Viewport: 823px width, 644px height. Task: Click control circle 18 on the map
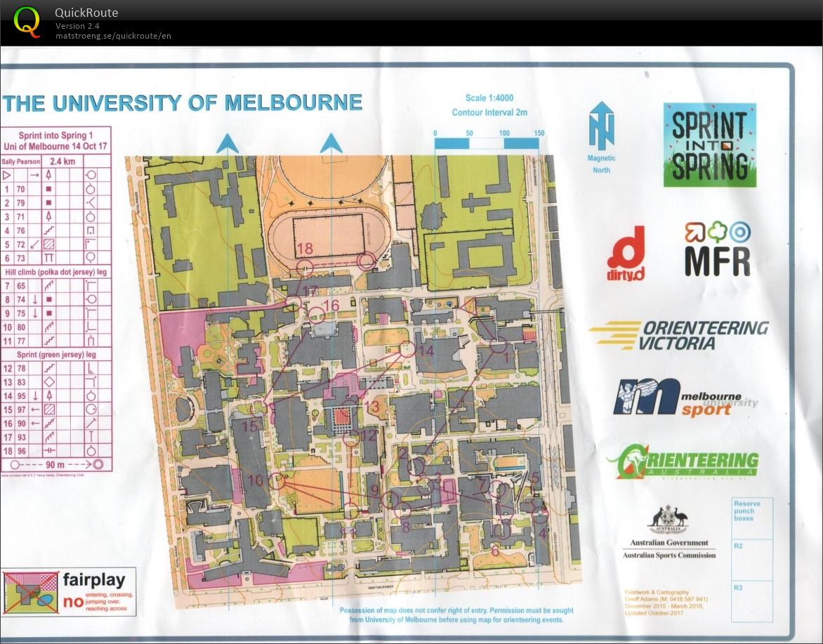point(305,268)
